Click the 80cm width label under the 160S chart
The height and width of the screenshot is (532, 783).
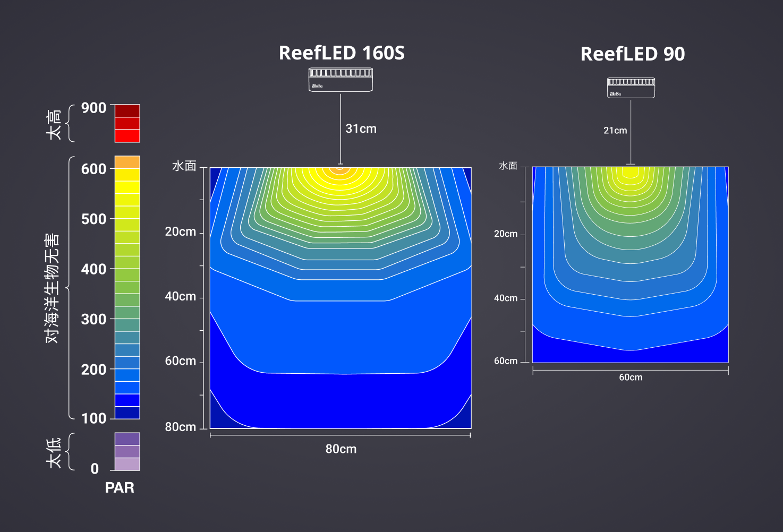point(341,449)
